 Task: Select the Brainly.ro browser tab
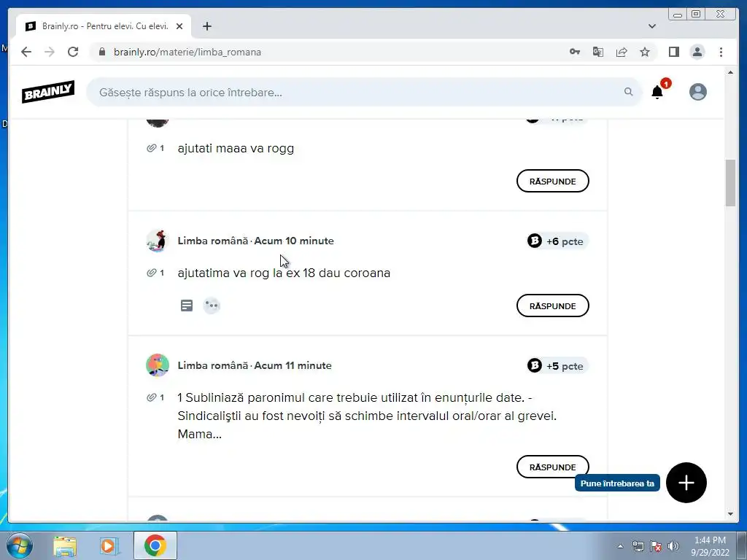104,26
